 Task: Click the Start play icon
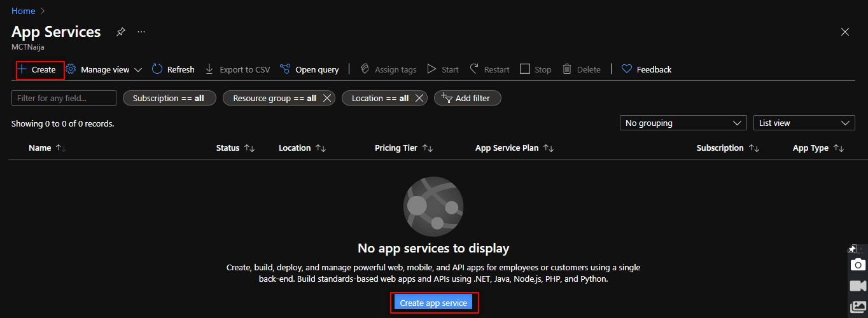click(x=431, y=69)
